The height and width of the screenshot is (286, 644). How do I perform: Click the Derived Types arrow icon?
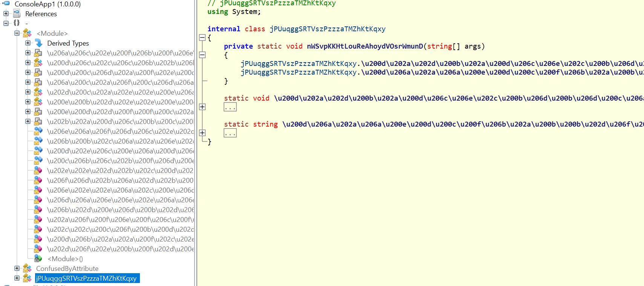38,43
